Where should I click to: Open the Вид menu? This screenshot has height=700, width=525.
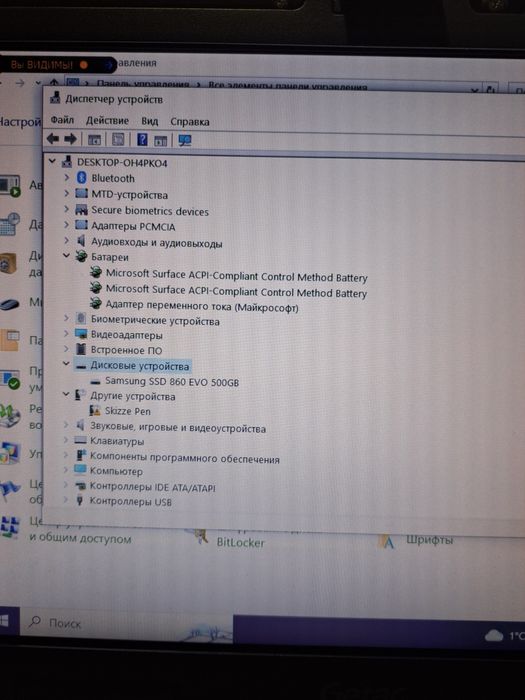(x=150, y=121)
